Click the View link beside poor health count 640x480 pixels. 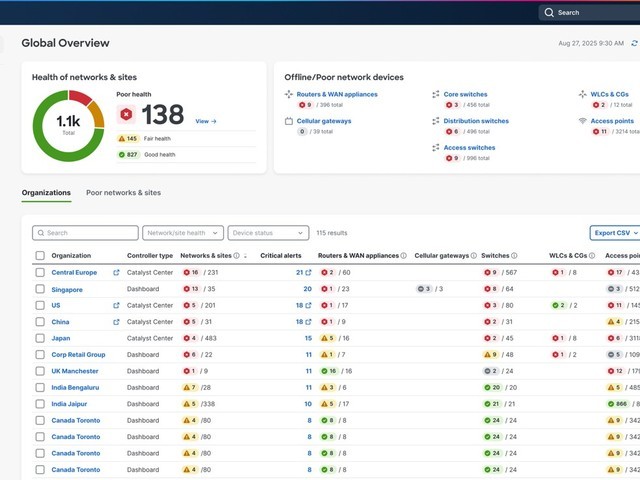click(x=205, y=121)
